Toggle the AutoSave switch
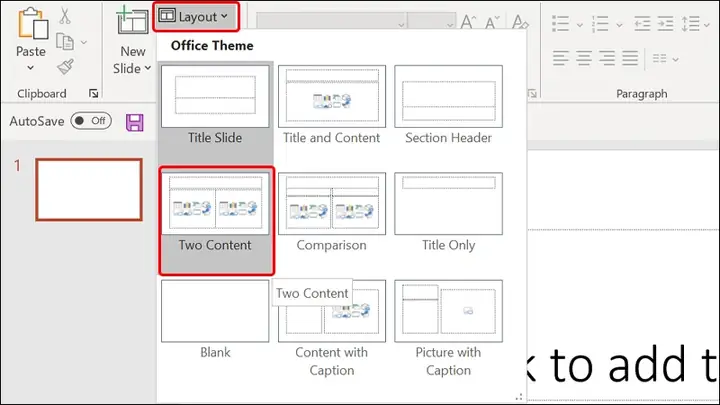This screenshot has height=405, width=720. click(91, 121)
